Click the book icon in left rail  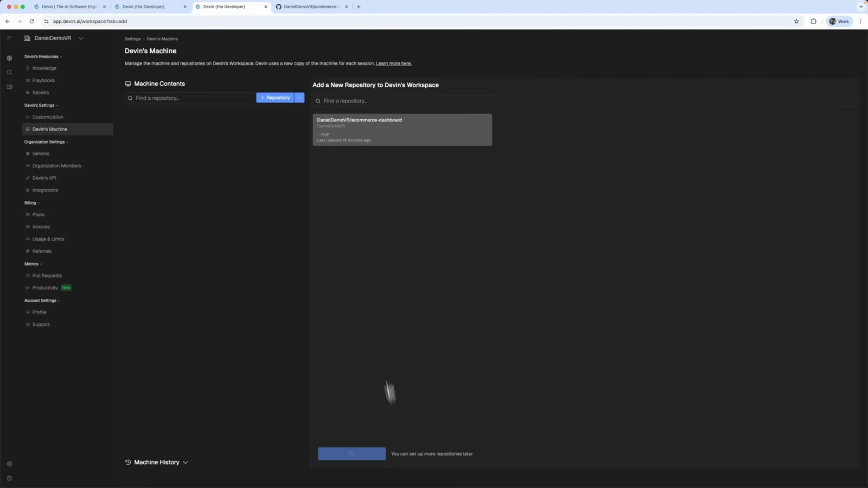click(x=9, y=87)
